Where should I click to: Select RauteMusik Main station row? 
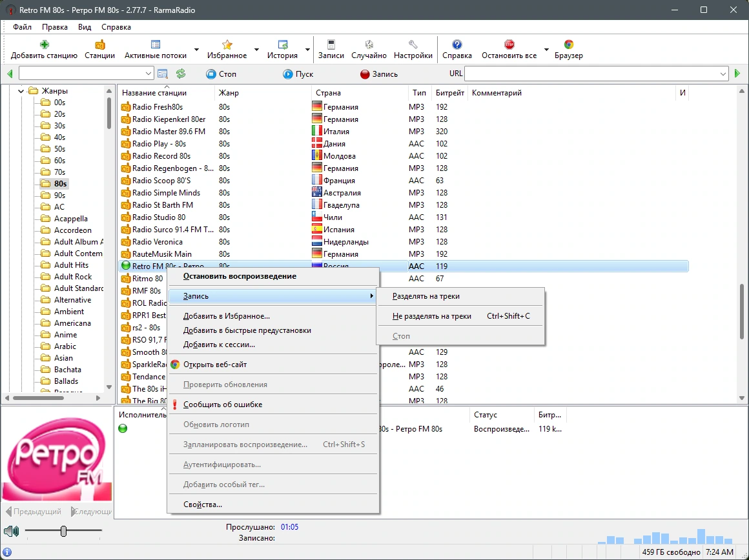tap(403, 254)
